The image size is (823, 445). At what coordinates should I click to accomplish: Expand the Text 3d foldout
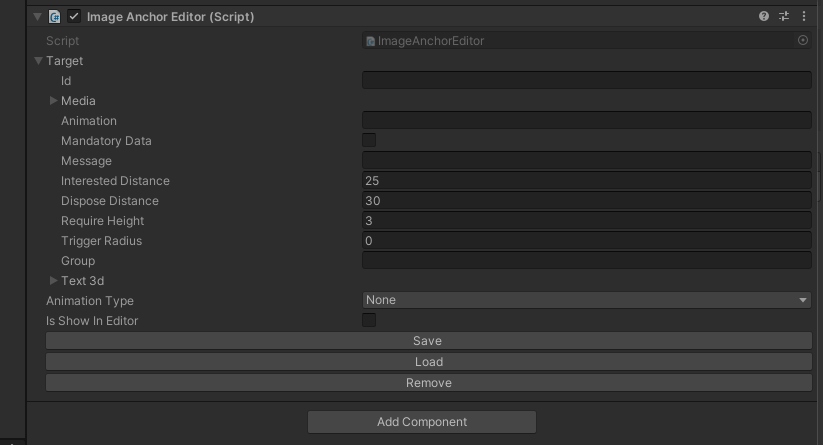(x=54, y=281)
